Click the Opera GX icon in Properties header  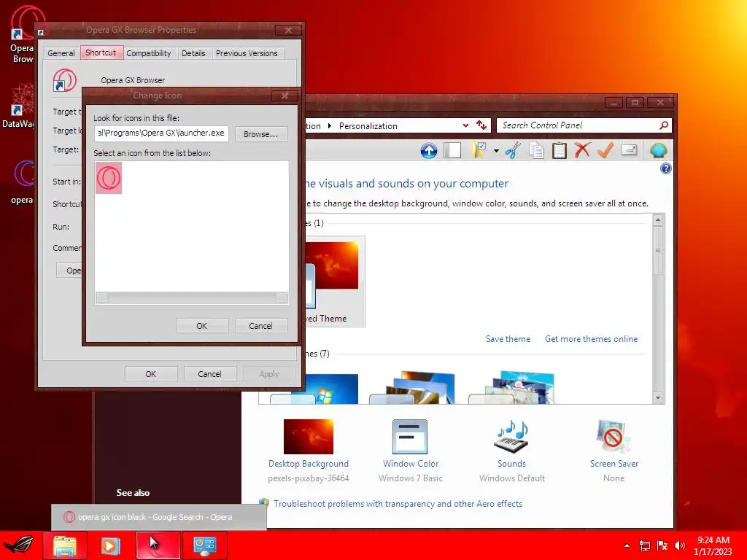pos(64,80)
